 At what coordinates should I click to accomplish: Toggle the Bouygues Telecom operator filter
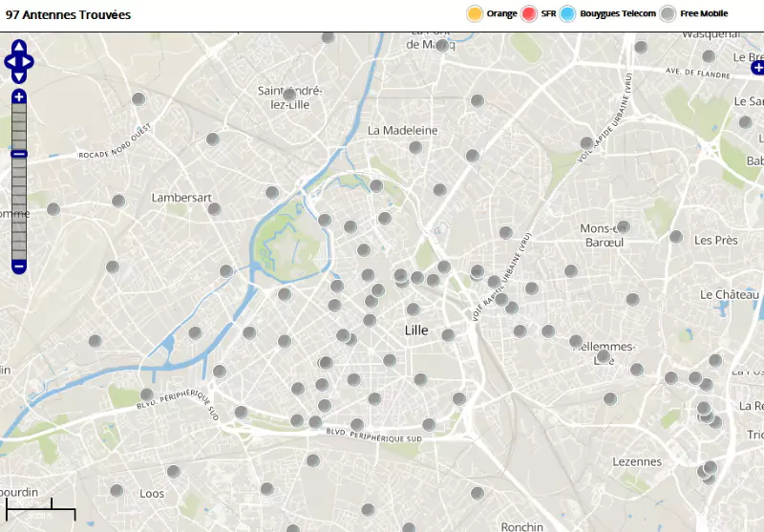point(568,13)
